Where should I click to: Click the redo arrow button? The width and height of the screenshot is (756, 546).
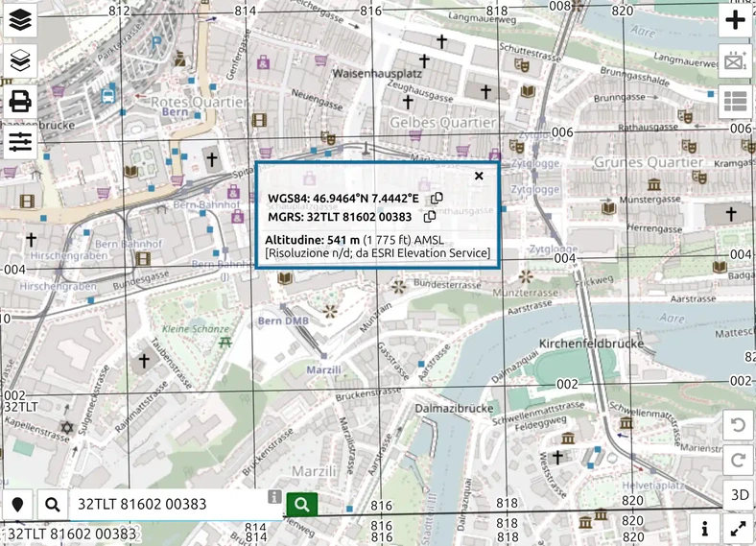(x=738, y=461)
